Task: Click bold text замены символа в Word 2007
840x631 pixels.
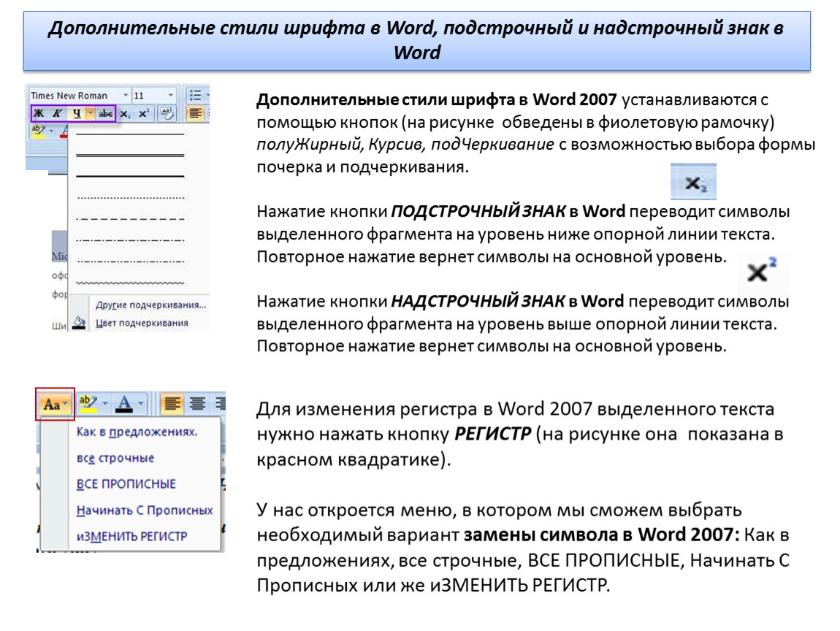Action: pyautogui.click(x=601, y=535)
